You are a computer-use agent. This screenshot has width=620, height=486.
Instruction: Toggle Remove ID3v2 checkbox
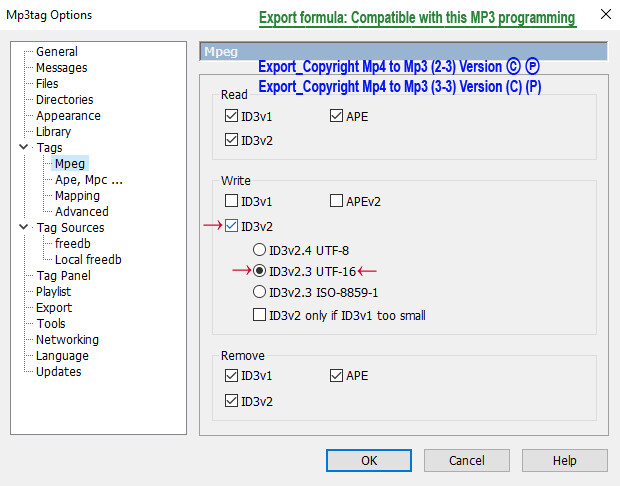(231, 401)
